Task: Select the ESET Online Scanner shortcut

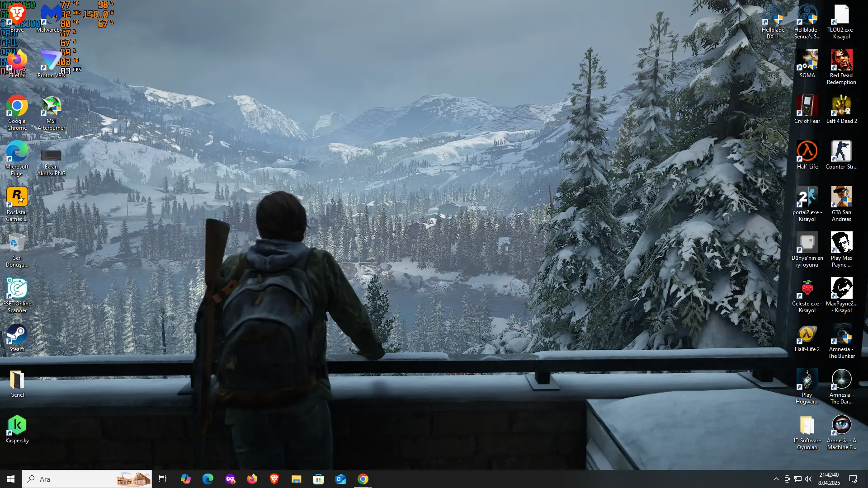Action: click(17, 295)
